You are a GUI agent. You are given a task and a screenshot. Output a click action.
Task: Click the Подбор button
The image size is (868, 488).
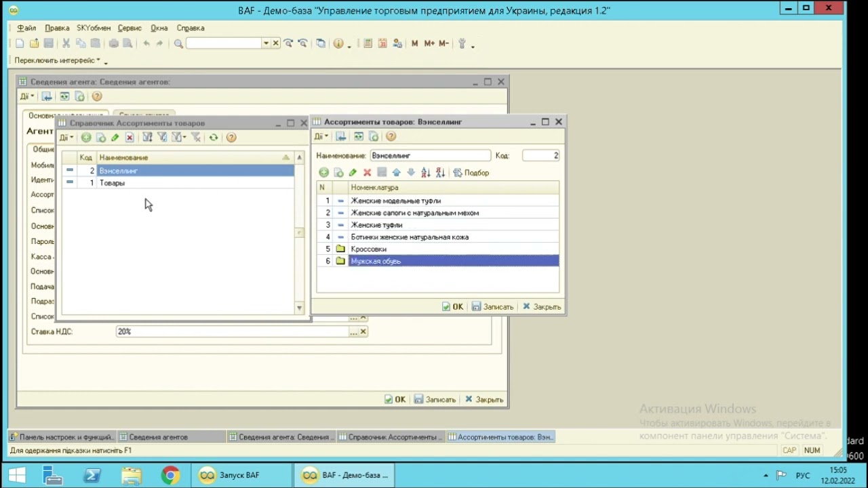point(471,173)
